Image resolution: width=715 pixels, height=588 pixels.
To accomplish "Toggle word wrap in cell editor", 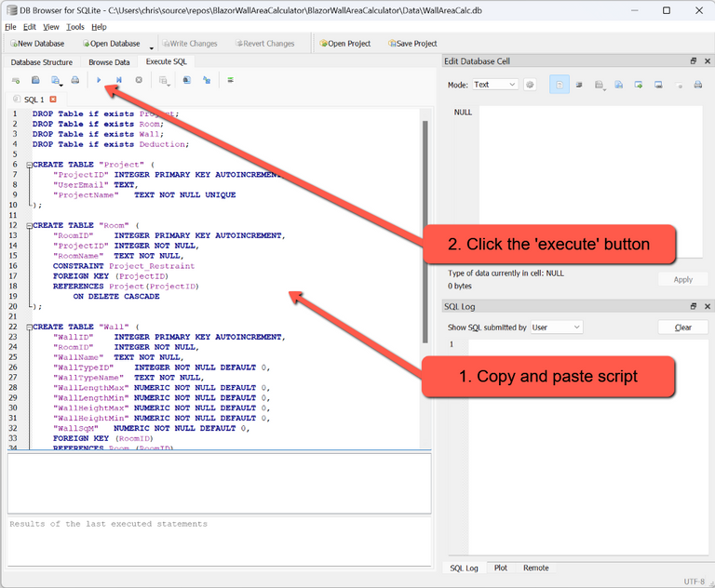I will (579, 85).
